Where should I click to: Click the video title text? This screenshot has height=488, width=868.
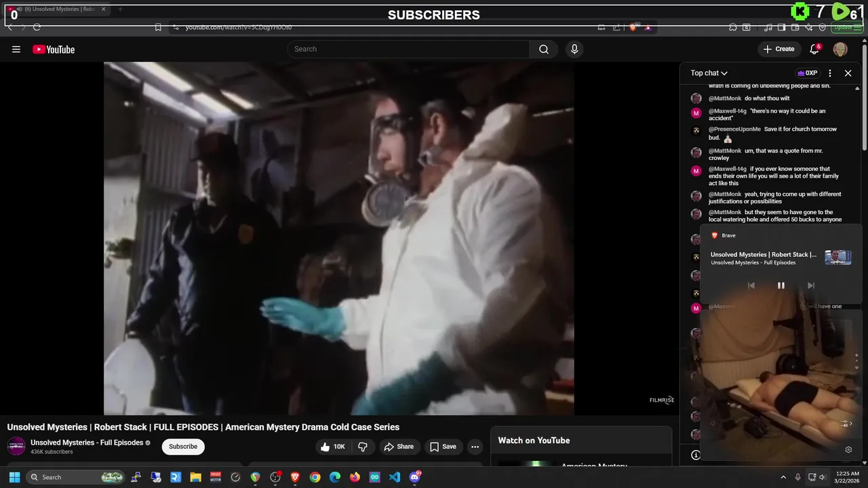click(x=203, y=427)
